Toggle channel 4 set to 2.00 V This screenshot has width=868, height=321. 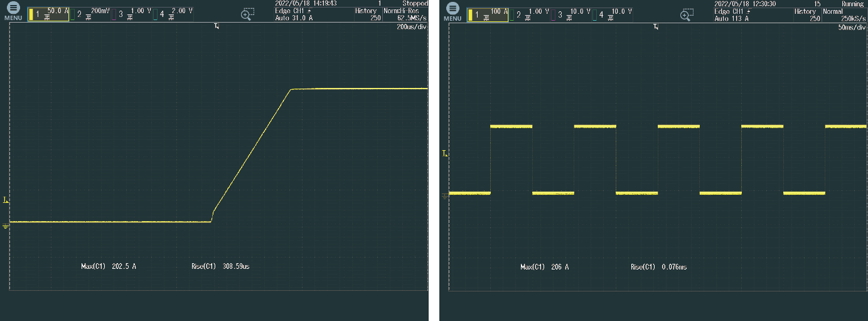pos(174,14)
